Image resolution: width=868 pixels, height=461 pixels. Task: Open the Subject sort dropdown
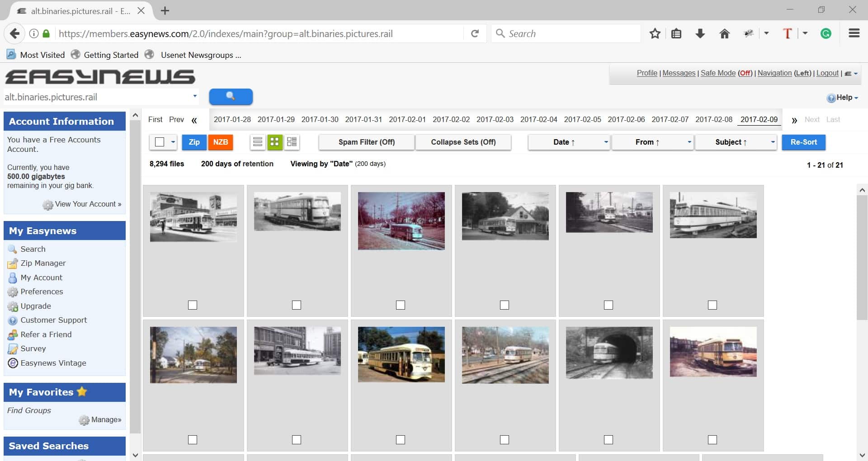tap(773, 142)
